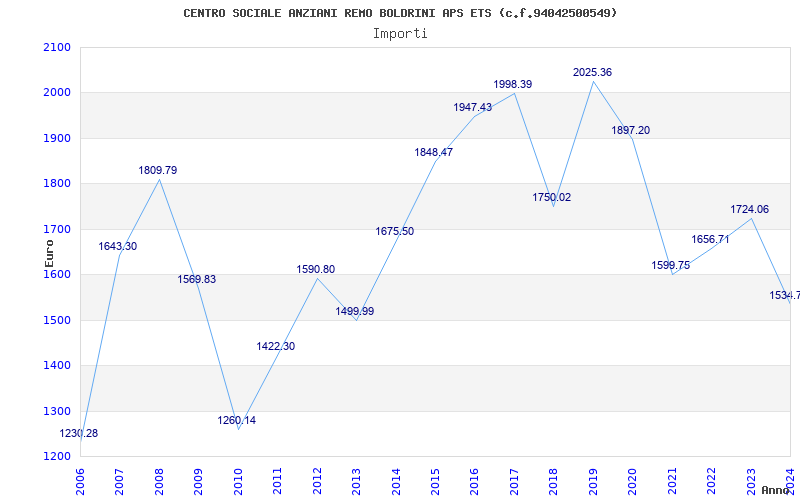Click the 2015 x-axis year label

[x=435, y=481]
